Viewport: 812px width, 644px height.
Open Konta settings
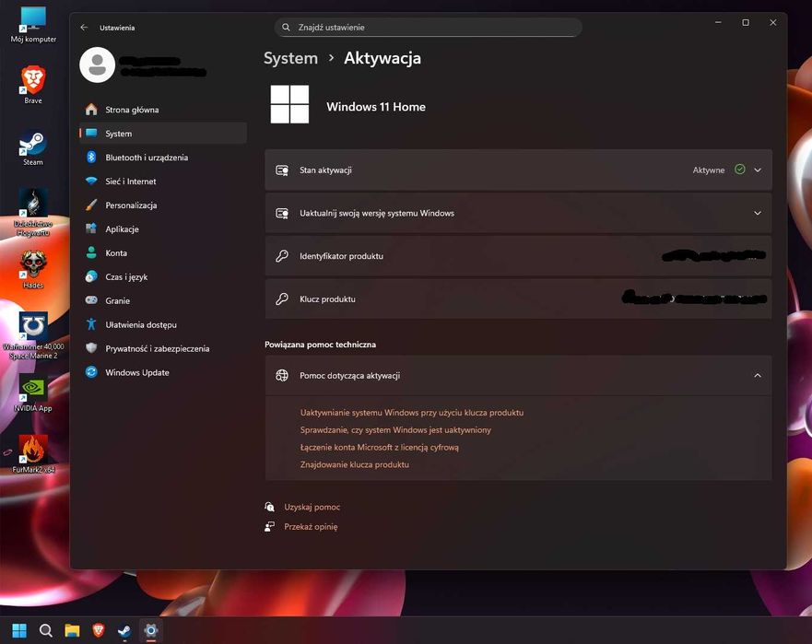162,252
